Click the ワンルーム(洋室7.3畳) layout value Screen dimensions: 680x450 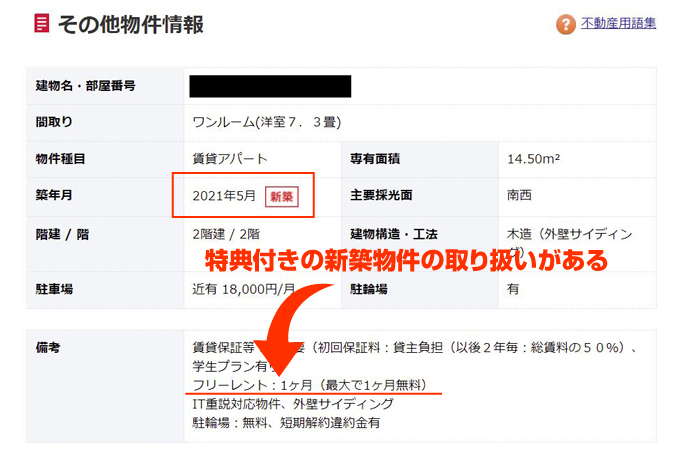(x=267, y=123)
